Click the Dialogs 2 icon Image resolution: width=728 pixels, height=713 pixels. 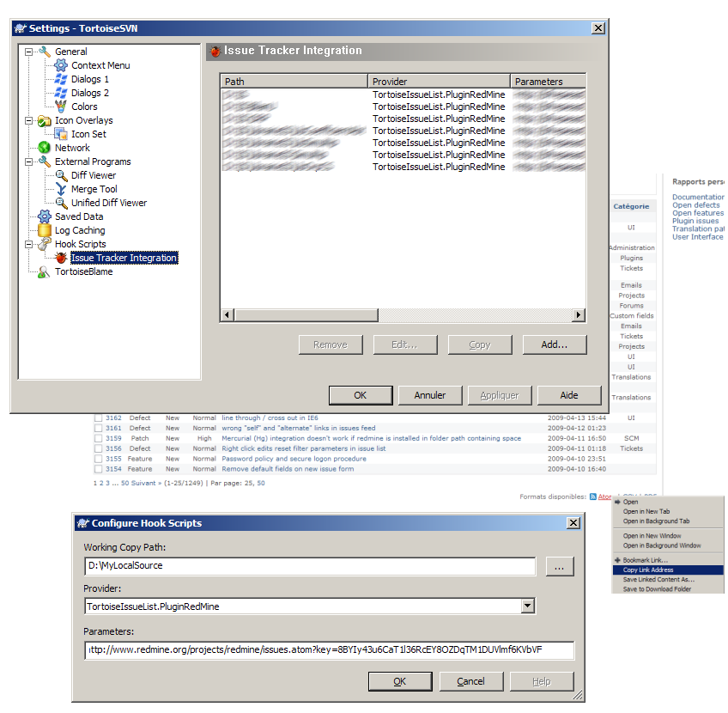(x=61, y=93)
